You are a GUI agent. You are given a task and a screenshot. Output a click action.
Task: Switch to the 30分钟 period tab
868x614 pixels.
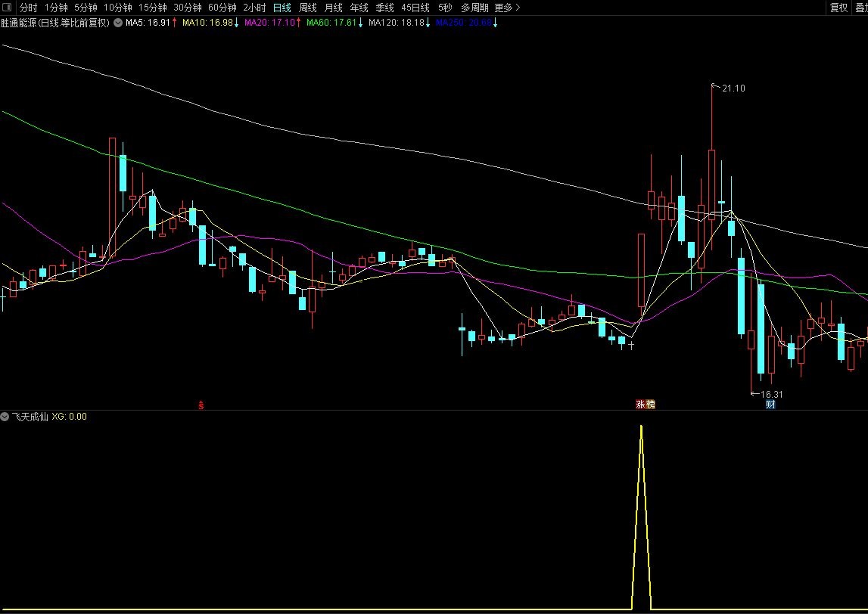pos(188,8)
